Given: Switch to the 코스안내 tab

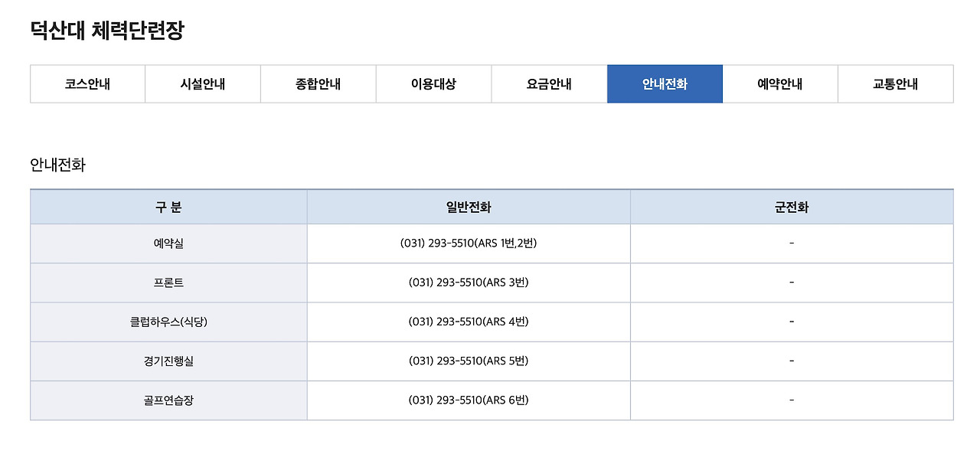Looking at the screenshot, I should (87, 84).
